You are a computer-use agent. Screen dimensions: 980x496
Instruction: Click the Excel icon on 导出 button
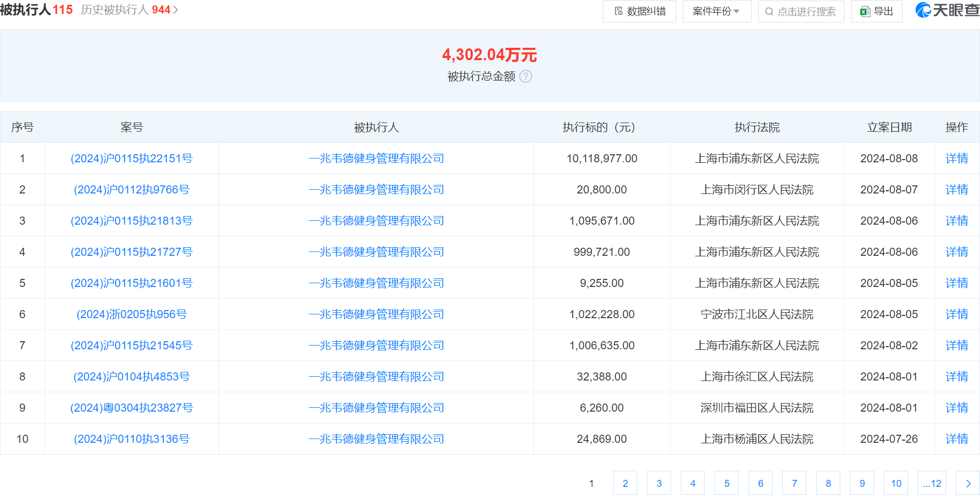[865, 11]
